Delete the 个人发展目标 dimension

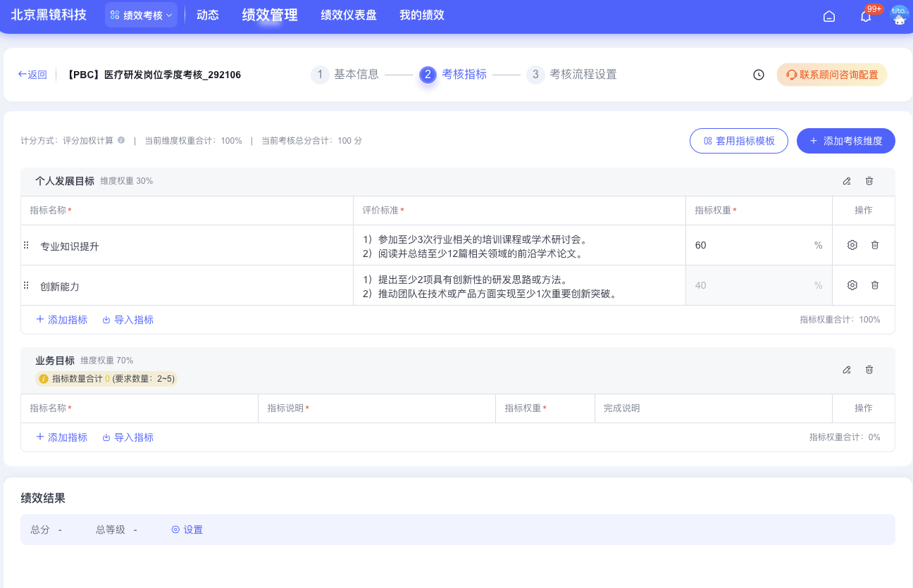(x=869, y=181)
